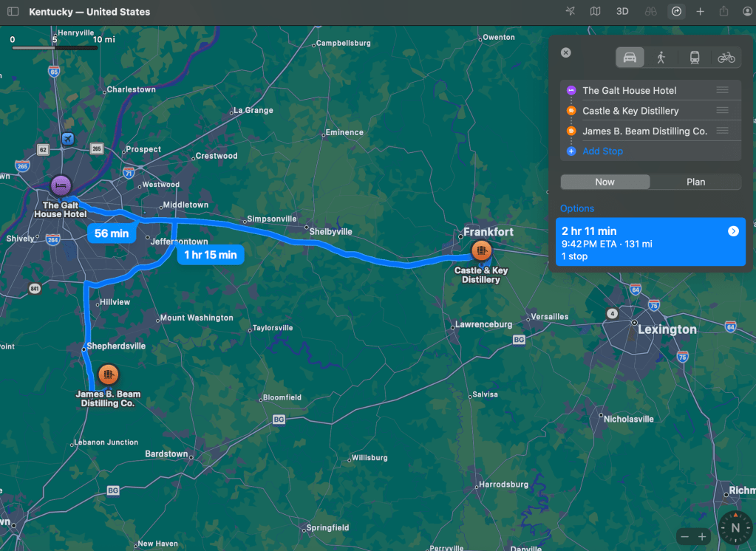Switch to the Plan tab

695,182
